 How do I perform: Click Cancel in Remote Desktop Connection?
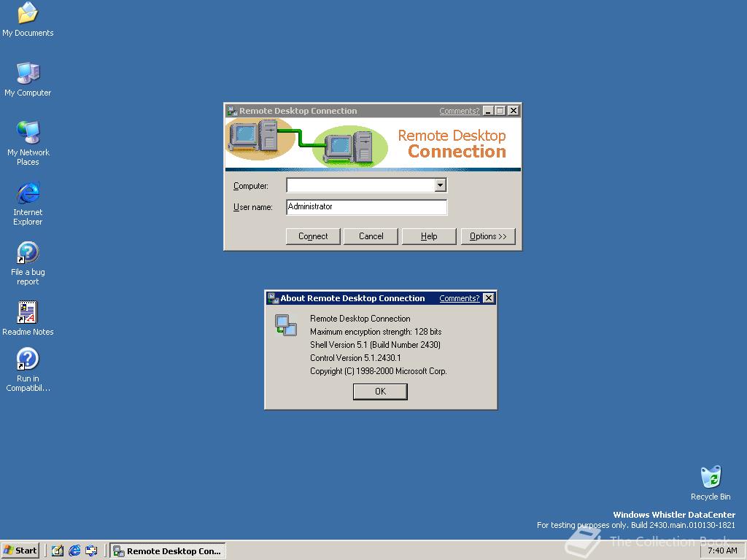(x=371, y=236)
